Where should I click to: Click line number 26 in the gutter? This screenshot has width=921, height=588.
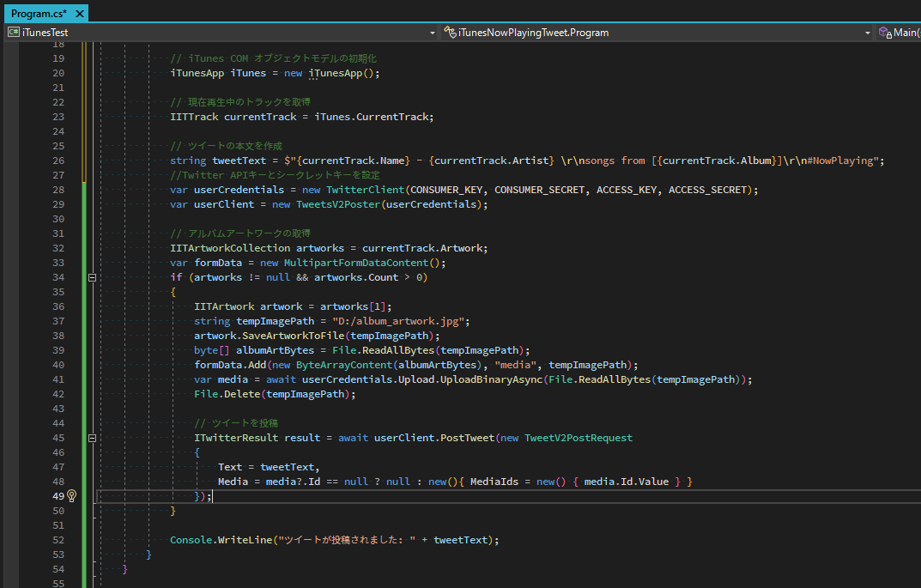pyautogui.click(x=58, y=161)
